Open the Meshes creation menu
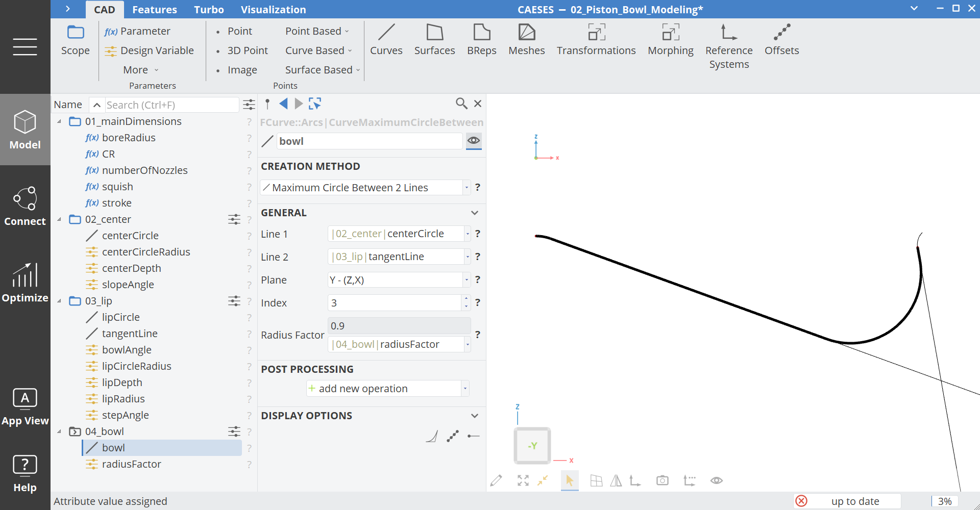The height and width of the screenshot is (510, 980). coord(527,40)
